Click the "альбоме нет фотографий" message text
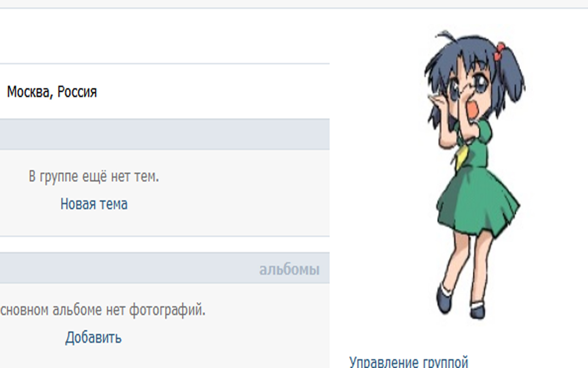Image resolution: width=588 pixels, height=368 pixels. pos(136,310)
